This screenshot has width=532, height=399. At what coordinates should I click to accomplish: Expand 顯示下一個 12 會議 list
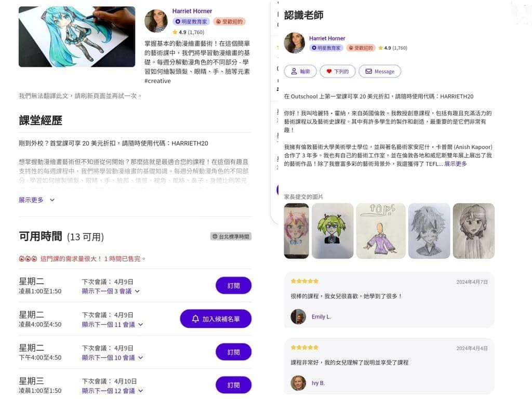[x=112, y=391]
